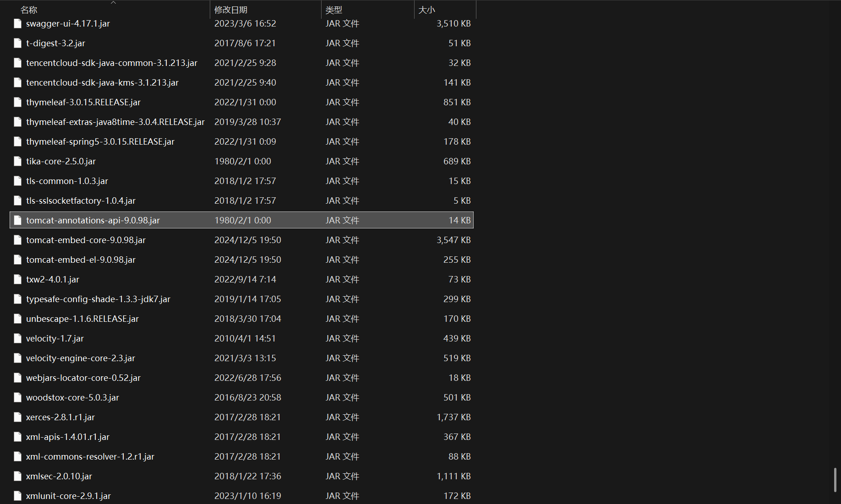841x504 pixels.
Task: Click the icon of tomcat-embed-core-9.0.98.jar
Action: (18, 240)
